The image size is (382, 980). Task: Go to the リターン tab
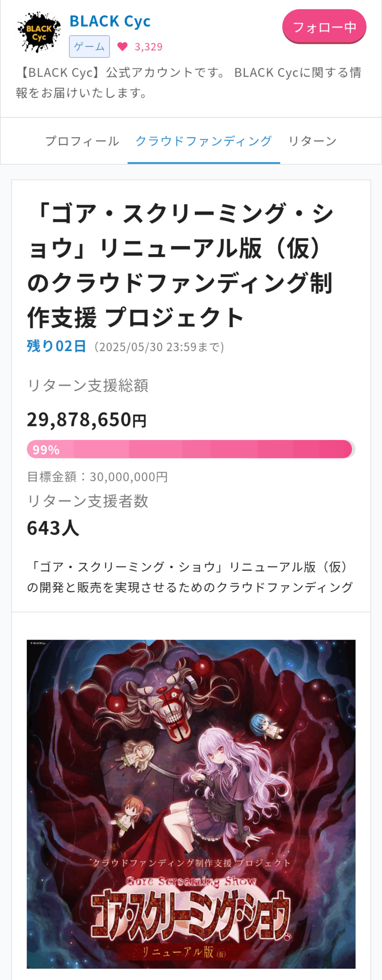[x=312, y=141]
